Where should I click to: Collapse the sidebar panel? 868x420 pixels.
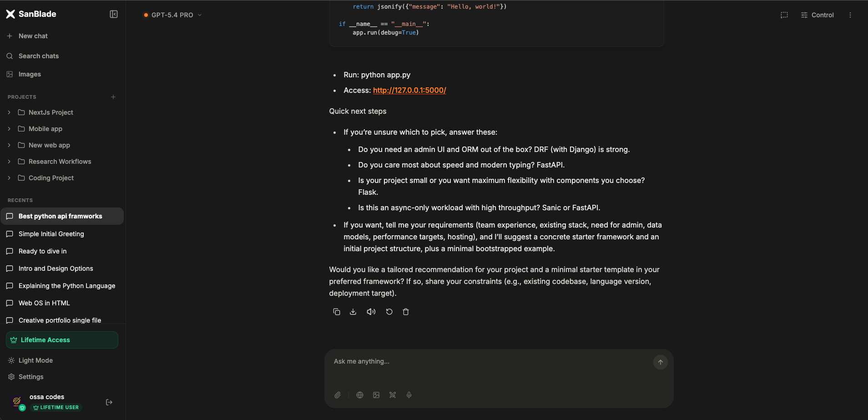[x=113, y=14]
